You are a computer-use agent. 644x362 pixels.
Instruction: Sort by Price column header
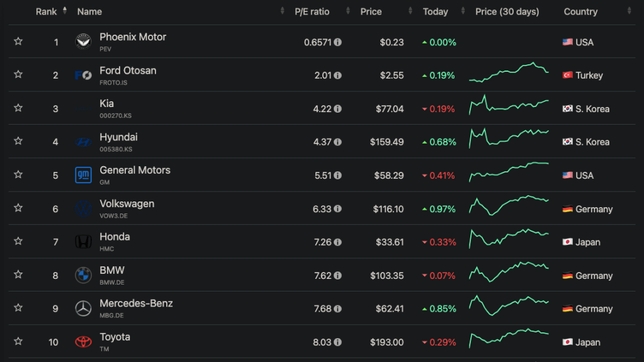(x=371, y=11)
